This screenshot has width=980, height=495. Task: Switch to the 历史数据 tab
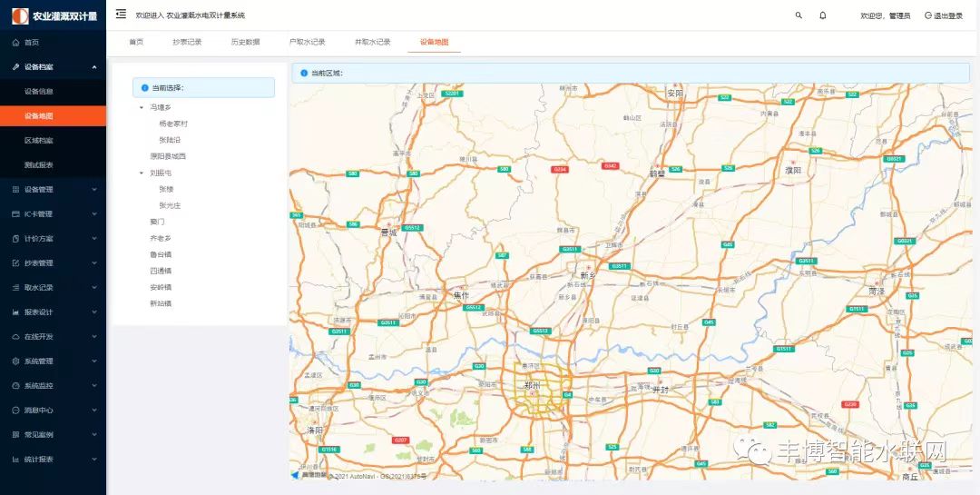(x=245, y=42)
